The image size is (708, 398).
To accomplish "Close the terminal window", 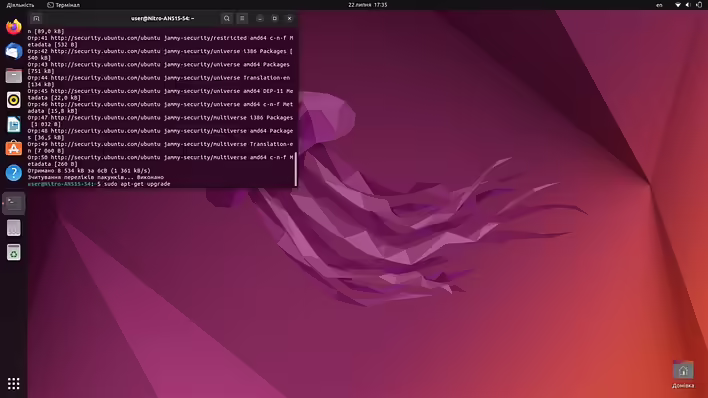I will tap(289, 19).
